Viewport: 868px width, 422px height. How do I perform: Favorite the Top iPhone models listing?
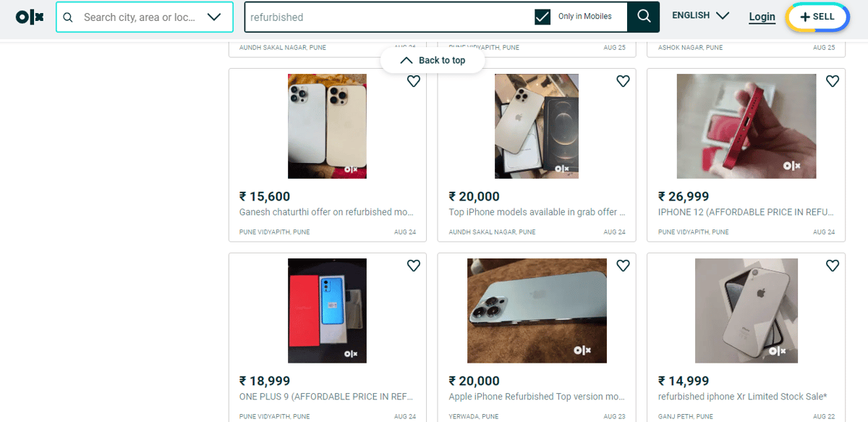pos(623,81)
